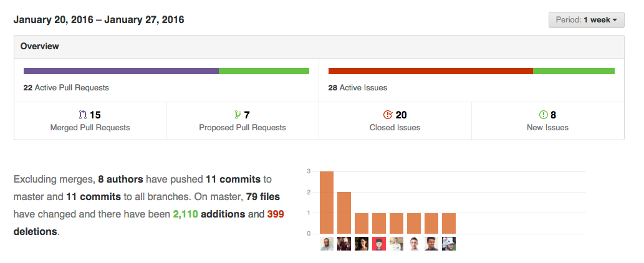Open the 8 authors link
Screen dimensions: 644x263
pos(120,179)
